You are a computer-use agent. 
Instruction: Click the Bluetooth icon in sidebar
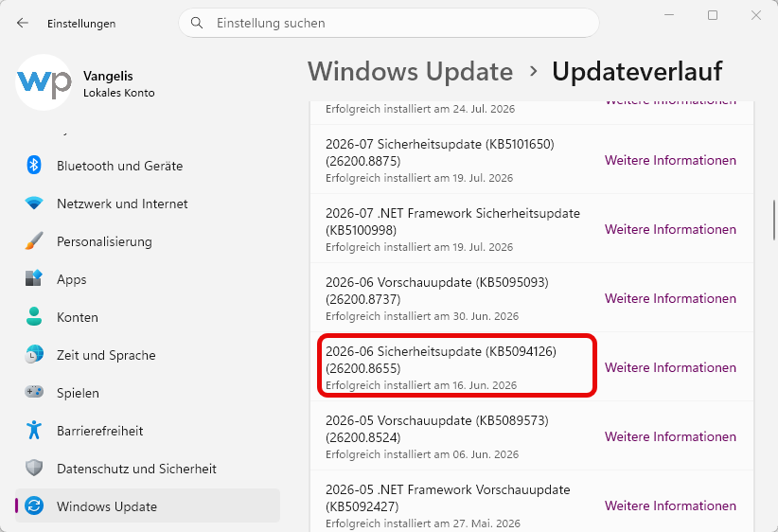click(34, 165)
